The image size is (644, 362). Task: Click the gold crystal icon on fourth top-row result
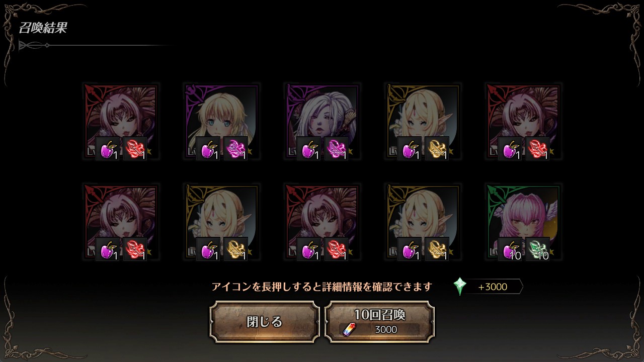point(437,149)
